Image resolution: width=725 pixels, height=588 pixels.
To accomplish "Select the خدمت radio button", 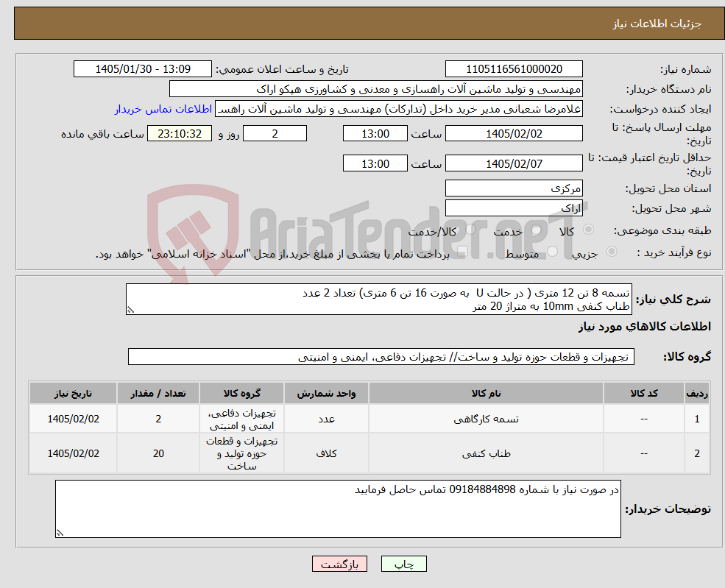I will pos(537,230).
